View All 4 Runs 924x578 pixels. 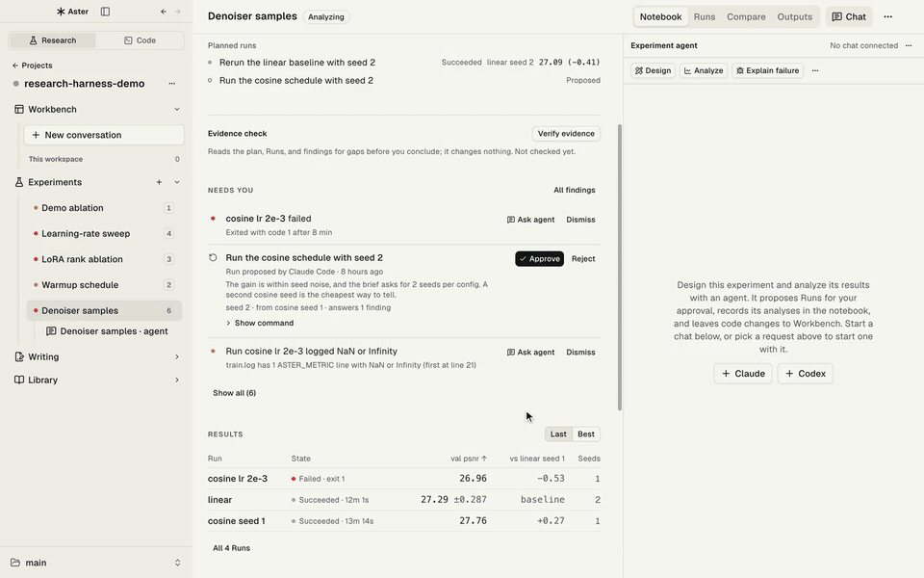click(231, 548)
